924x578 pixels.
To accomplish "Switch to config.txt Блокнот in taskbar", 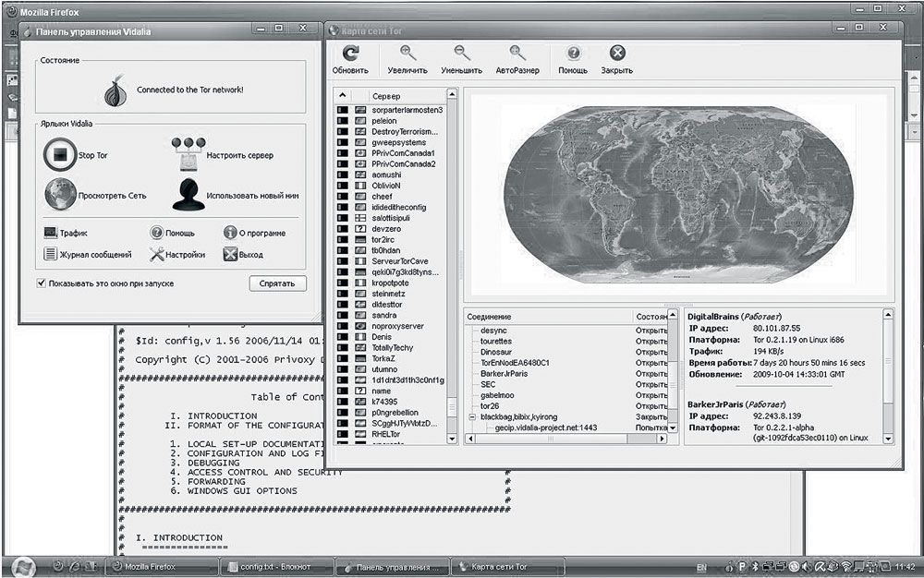I will (274, 566).
